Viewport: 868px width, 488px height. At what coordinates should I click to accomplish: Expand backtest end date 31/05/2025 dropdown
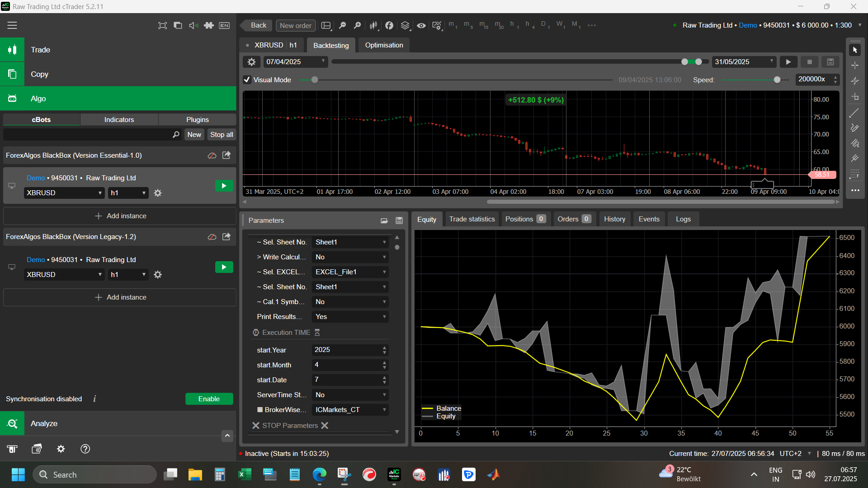coord(744,62)
